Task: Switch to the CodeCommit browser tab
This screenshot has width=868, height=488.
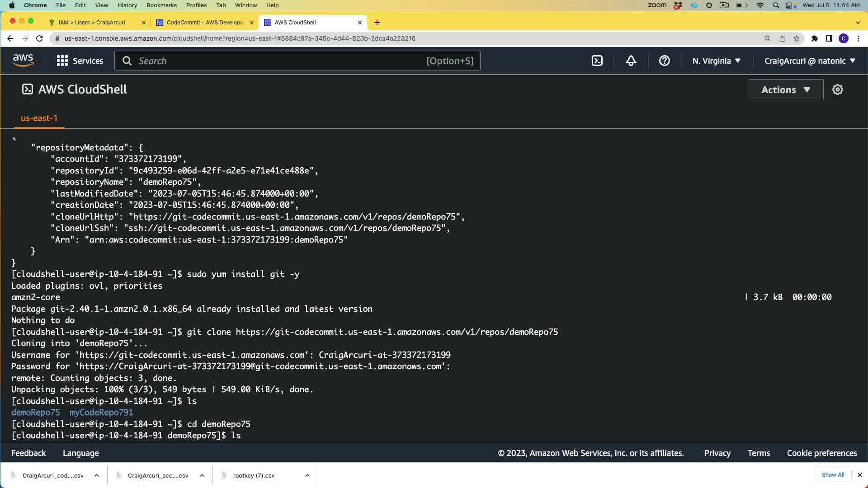Action: pyautogui.click(x=205, y=22)
